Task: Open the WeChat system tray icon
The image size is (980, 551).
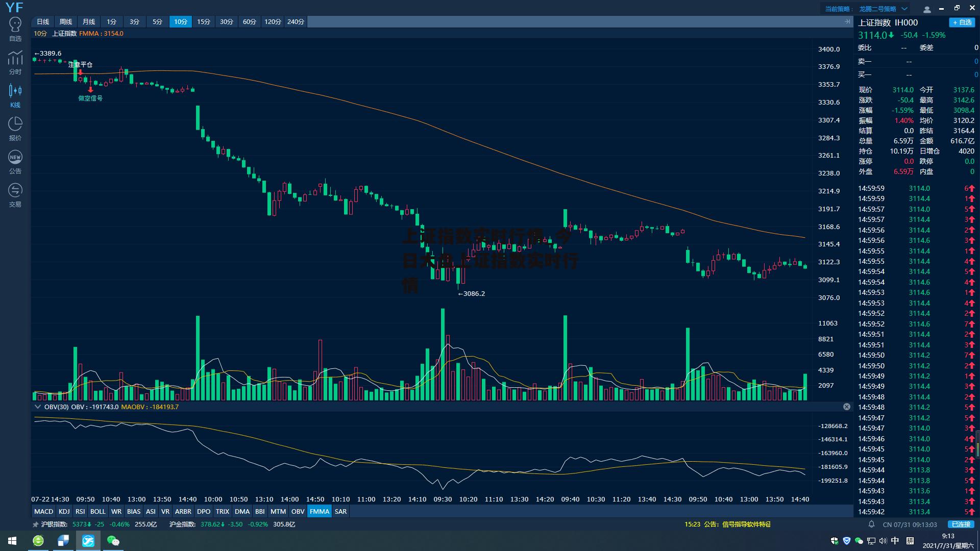Action: (859, 541)
